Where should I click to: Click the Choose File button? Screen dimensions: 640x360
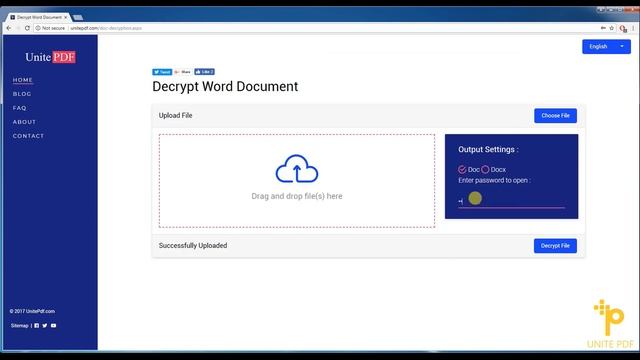[x=556, y=116]
